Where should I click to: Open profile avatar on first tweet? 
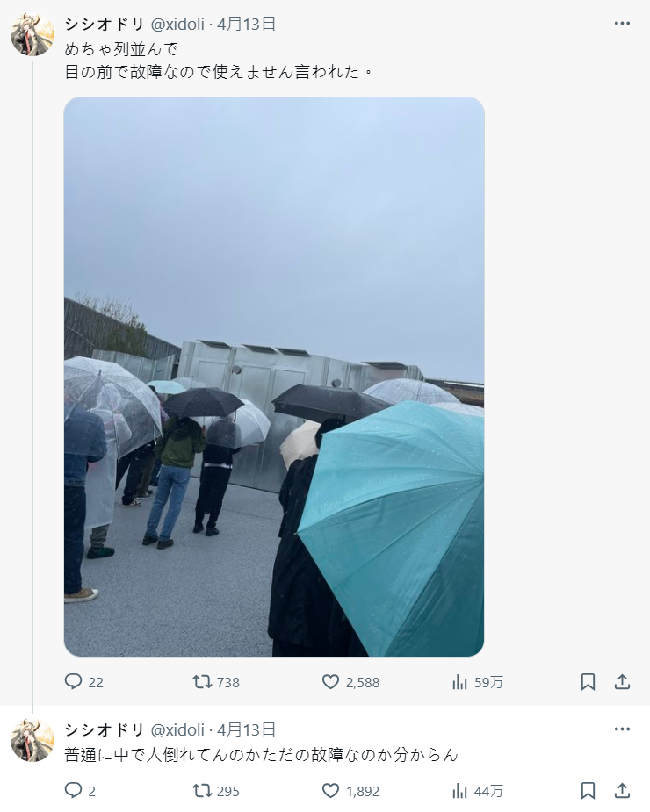click(x=32, y=34)
